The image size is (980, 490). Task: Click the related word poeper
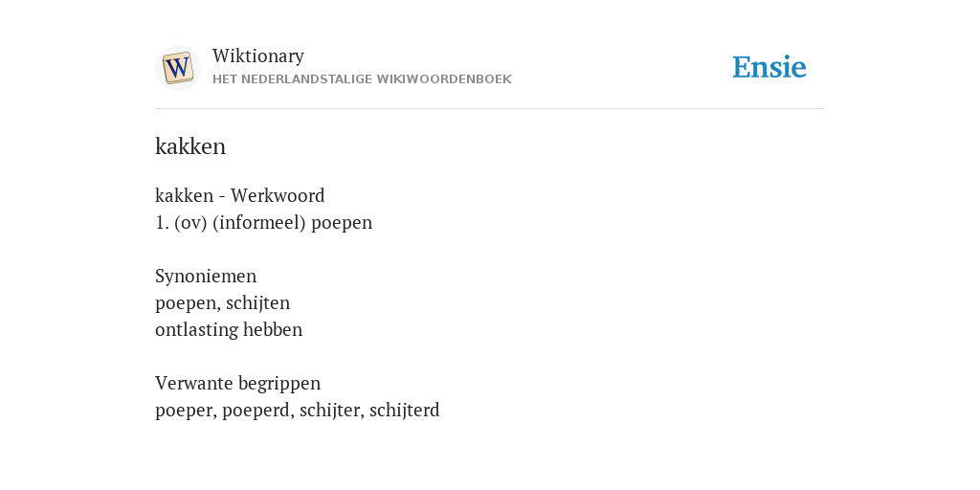pos(187,411)
